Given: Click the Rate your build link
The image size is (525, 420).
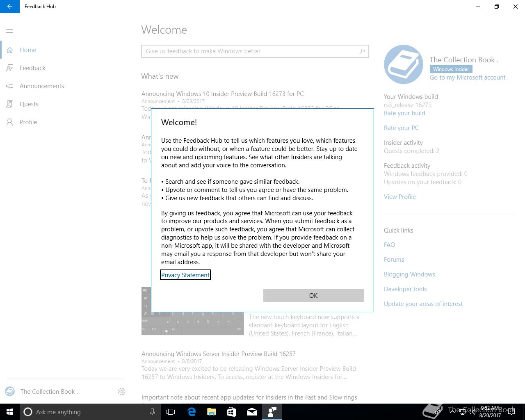Looking at the screenshot, I should (x=404, y=113).
